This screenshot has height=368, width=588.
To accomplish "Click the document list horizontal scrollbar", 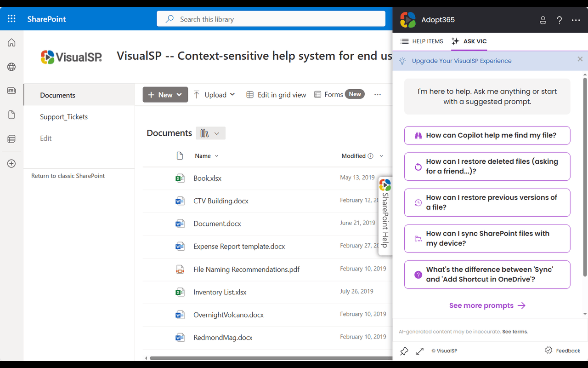I will pyautogui.click(x=271, y=358).
